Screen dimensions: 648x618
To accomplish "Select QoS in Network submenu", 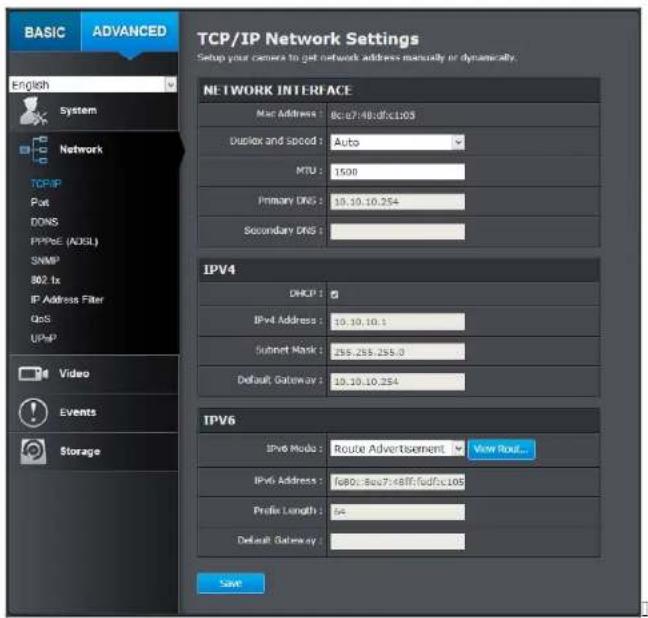I will pos(40,319).
